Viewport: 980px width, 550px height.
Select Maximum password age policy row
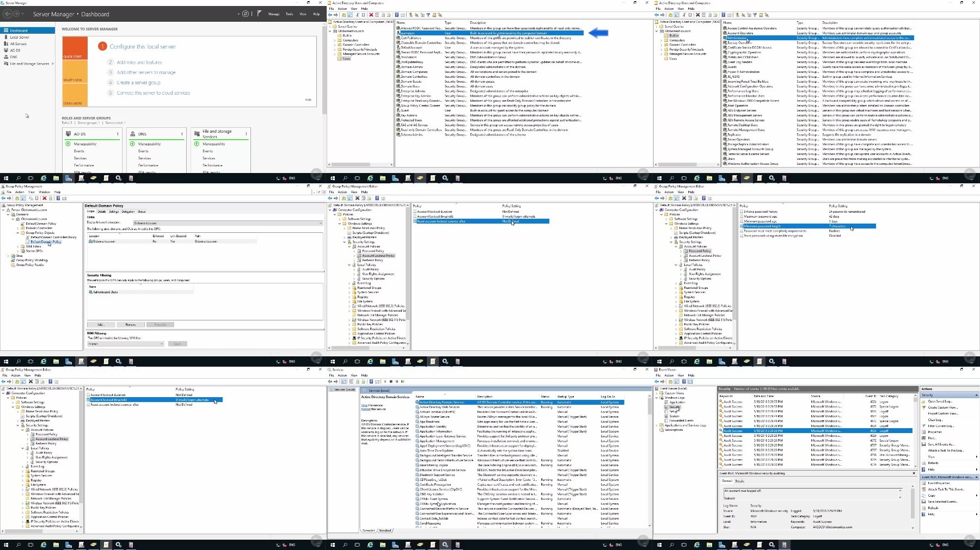click(x=807, y=217)
